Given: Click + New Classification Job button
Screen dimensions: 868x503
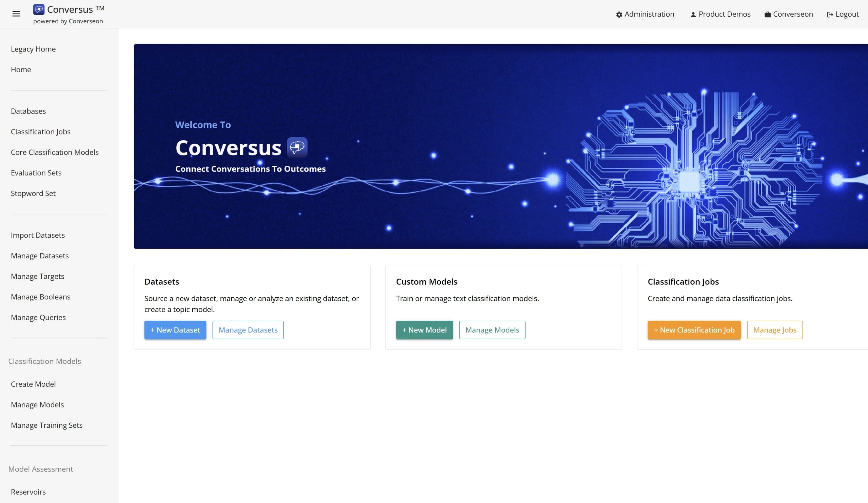Looking at the screenshot, I should coord(694,330).
